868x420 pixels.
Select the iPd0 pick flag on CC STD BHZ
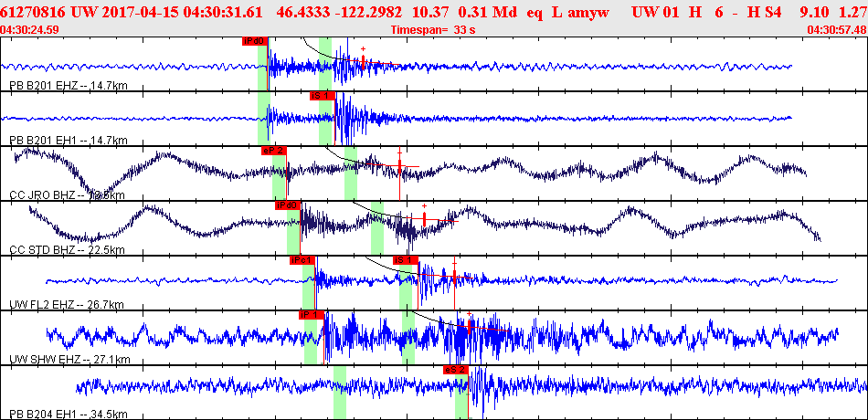(288, 205)
